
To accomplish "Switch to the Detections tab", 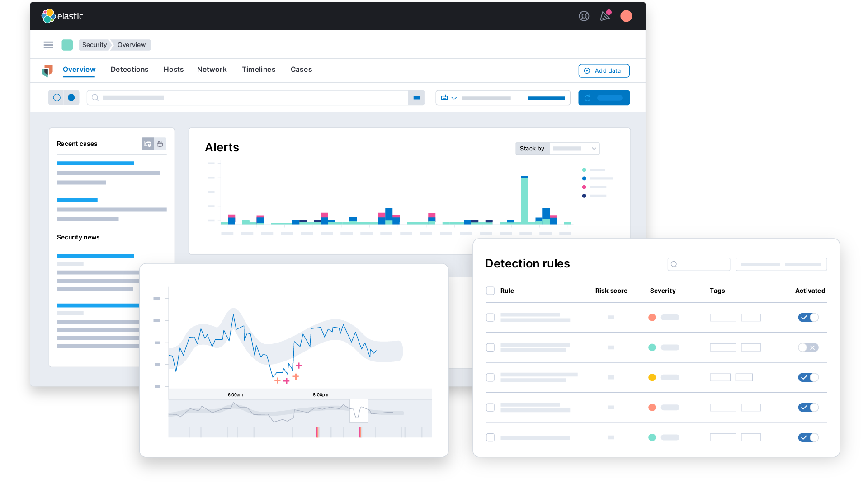I will (129, 70).
